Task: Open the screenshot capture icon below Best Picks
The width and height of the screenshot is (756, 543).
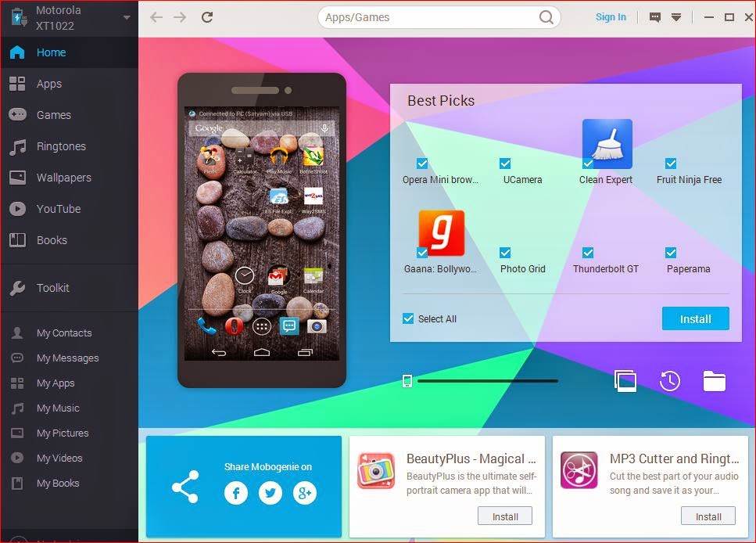Action: pyautogui.click(x=625, y=381)
